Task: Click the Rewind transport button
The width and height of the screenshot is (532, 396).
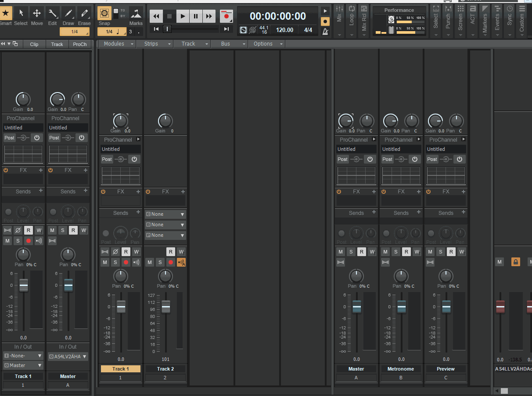Action: pos(156,17)
